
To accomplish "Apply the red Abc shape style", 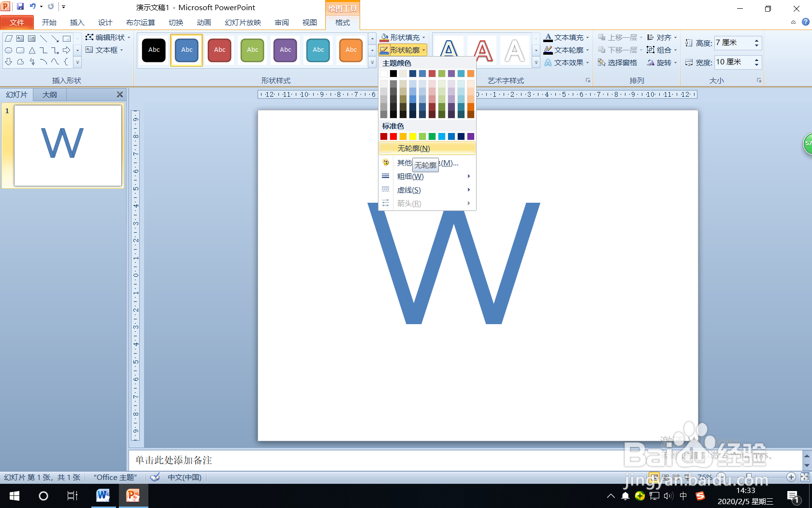I will point(219,50).
